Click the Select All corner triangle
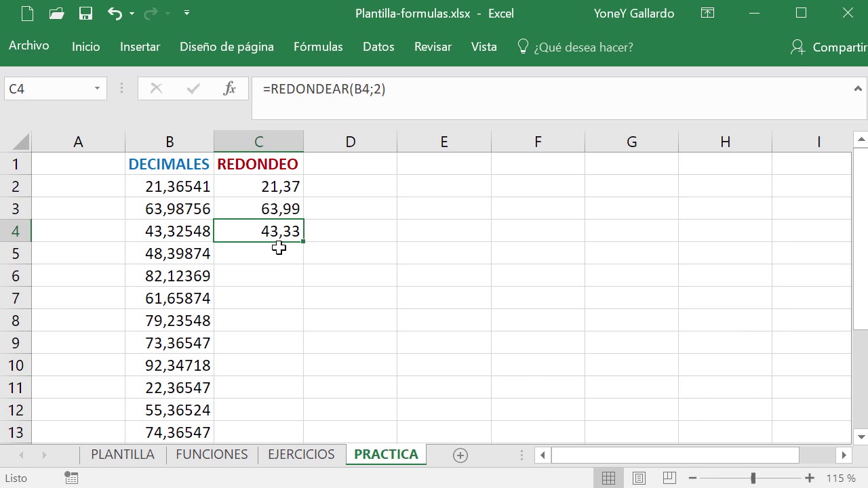868x488 pixels. (x=20, y=142)
